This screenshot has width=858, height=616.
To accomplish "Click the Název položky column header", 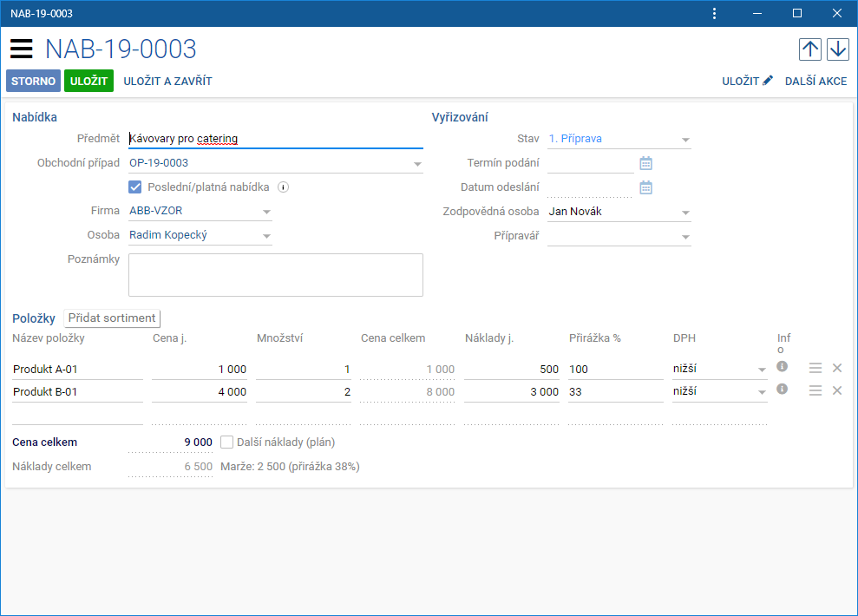I will click(x=49, y=338).
